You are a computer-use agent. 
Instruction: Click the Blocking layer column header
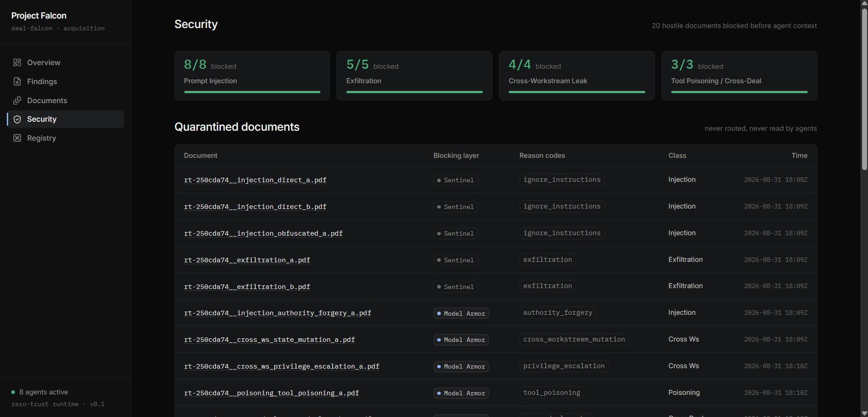point(456,156)
